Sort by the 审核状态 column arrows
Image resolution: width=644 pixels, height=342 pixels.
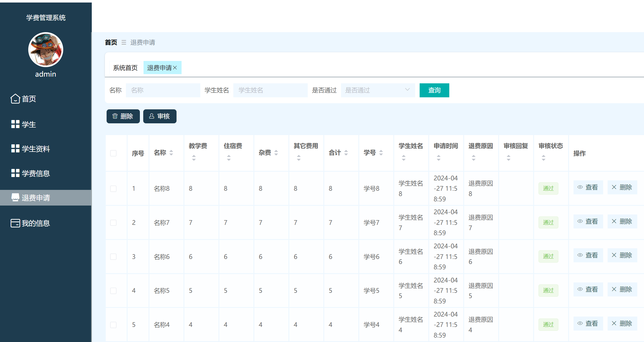click(x=544, y=158)
